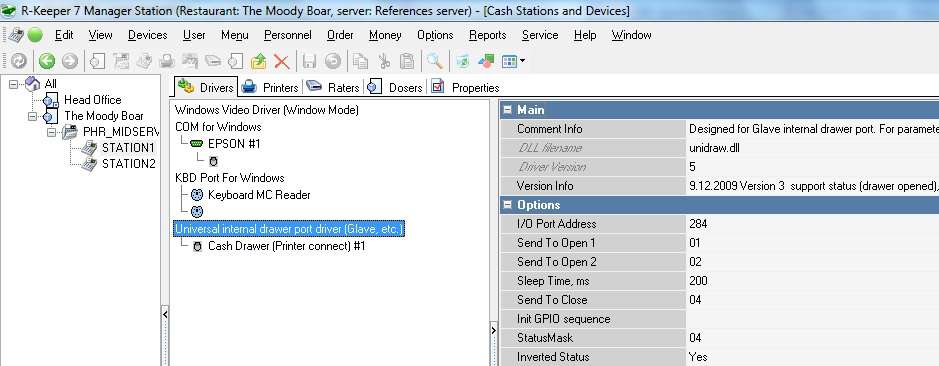Switch to the Properties tab
This screenshot has height=366, width=939.
coord(465,87)
